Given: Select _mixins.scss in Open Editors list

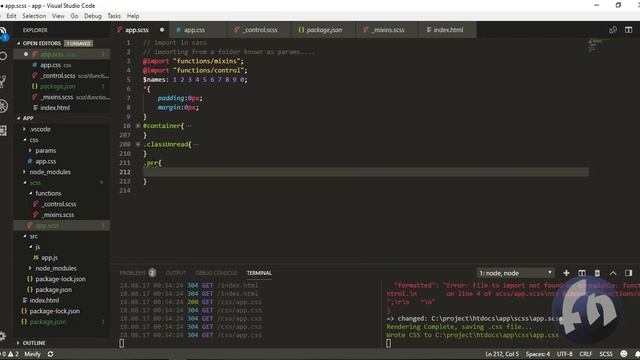Looking at the screenshot, I should [x=57, y=97].
